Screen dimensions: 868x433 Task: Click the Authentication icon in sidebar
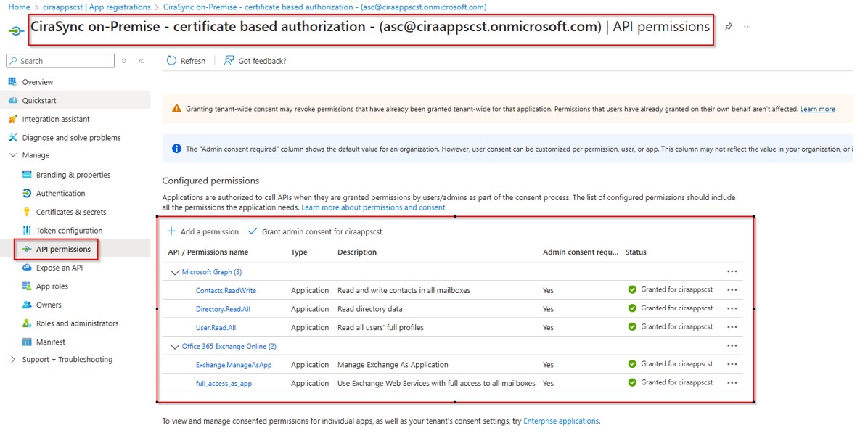[27, 194]
